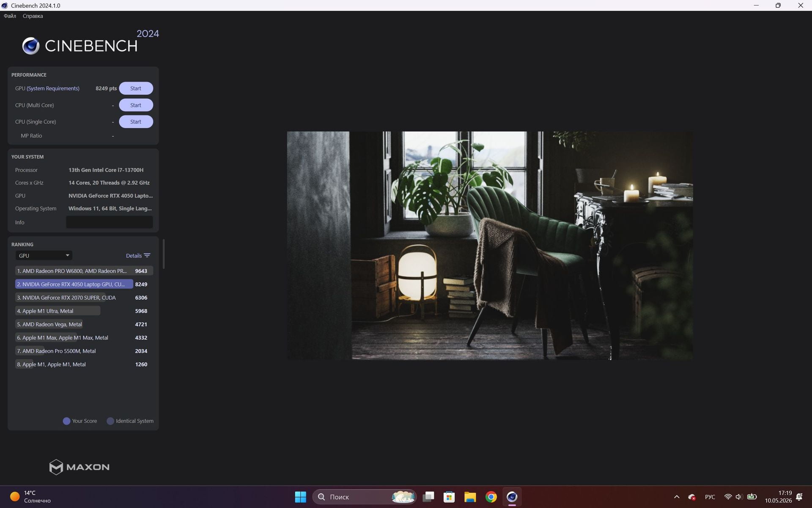Click the red-badged cloud tray icon
Screen dimensions: 812x508
(692, 497)
